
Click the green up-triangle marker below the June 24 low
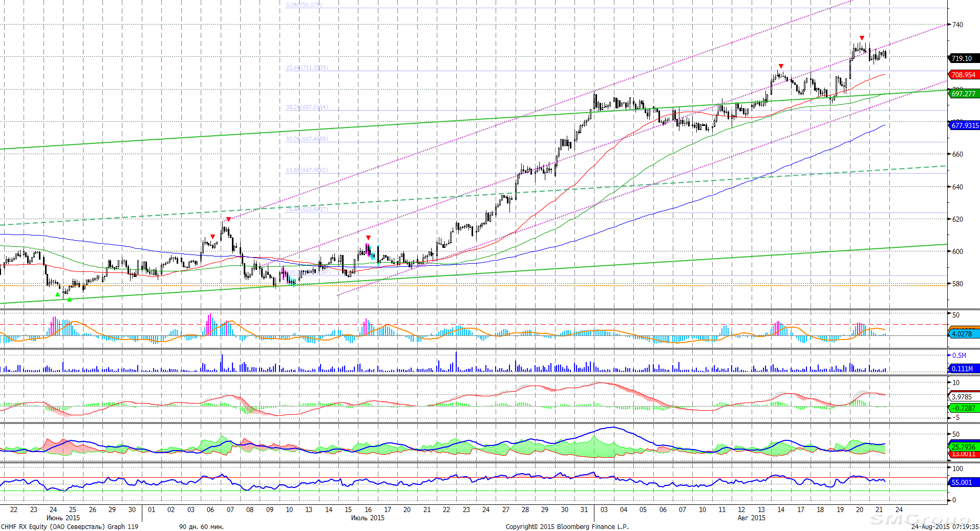point(58,294)
